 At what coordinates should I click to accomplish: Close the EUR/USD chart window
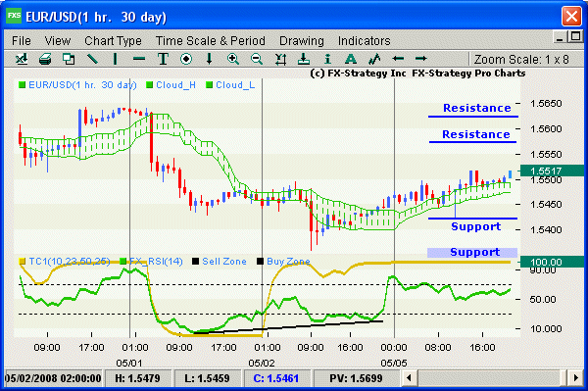pos(571,16)
